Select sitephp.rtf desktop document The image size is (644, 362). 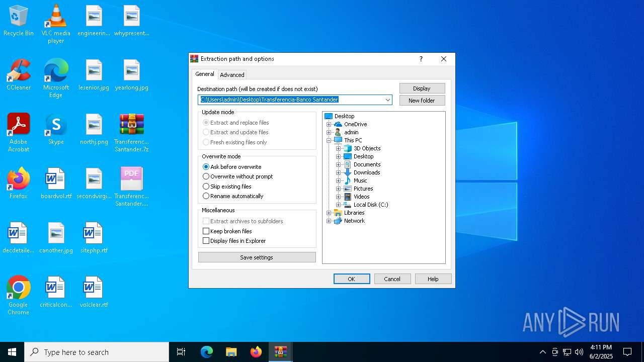(x=94, y=238)
